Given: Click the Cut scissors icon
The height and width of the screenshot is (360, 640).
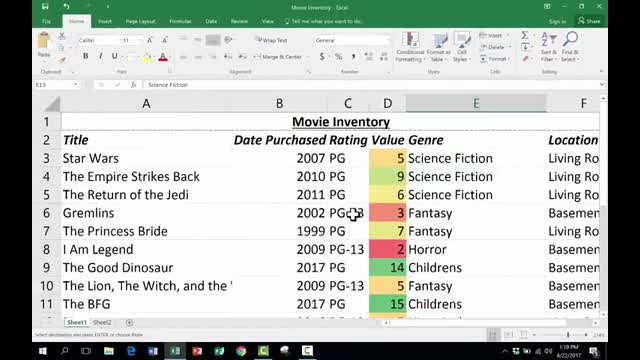Looking at the screenshot, I should (x=62, y=36).
